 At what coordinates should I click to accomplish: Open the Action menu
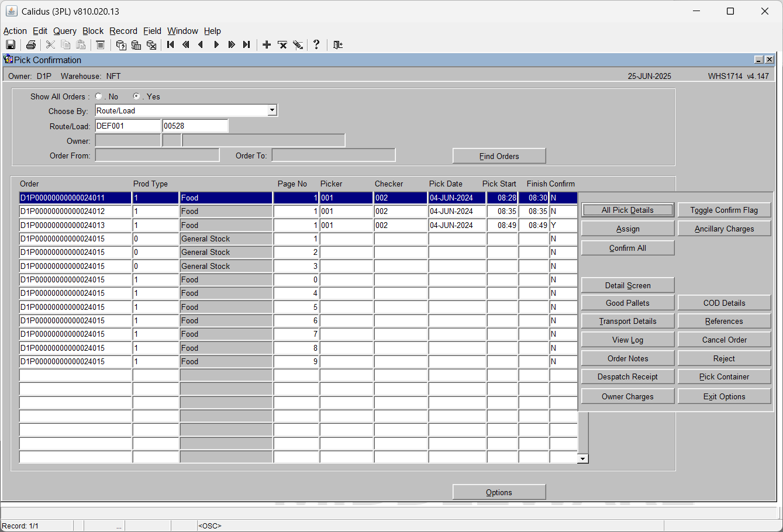[x=15, y=31]
